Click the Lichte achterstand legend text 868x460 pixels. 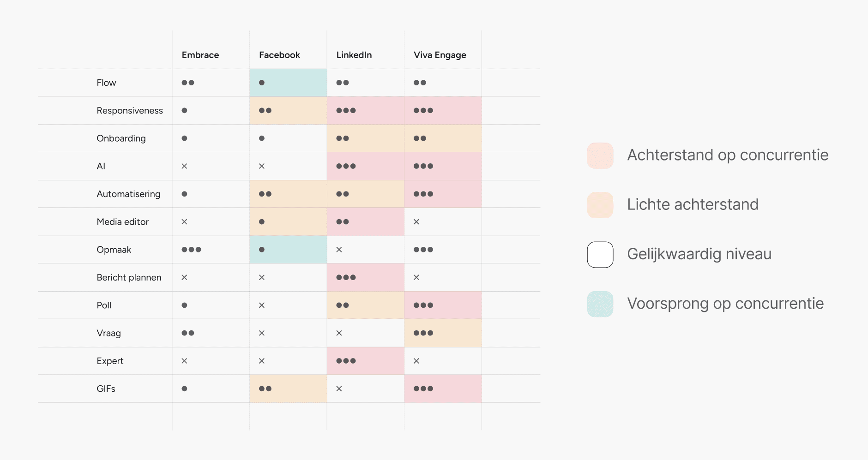[x=693, y=204]
